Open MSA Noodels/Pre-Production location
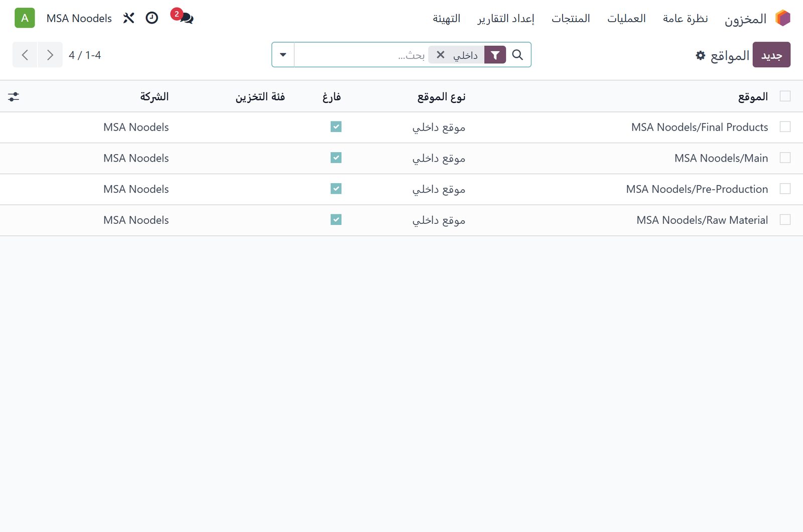The width and height of the screenshot is (803, 532). tap(697, 189)
